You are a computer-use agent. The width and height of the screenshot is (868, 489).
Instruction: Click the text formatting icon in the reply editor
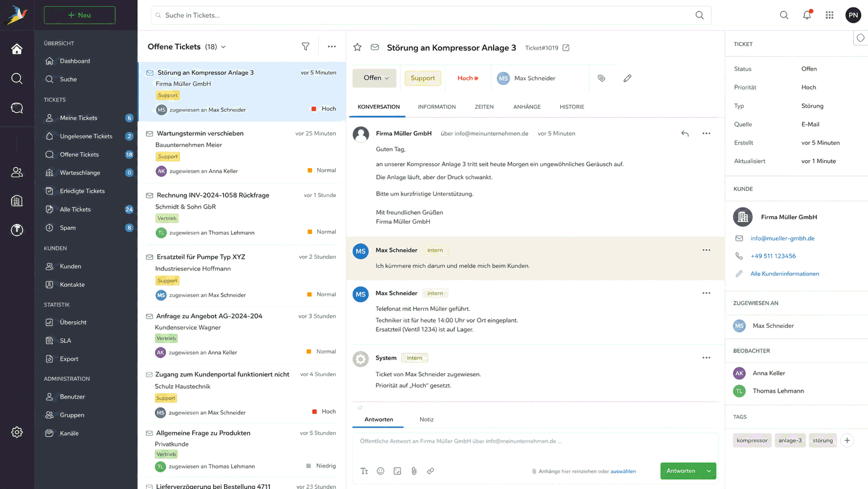click(x=364, y=471)
